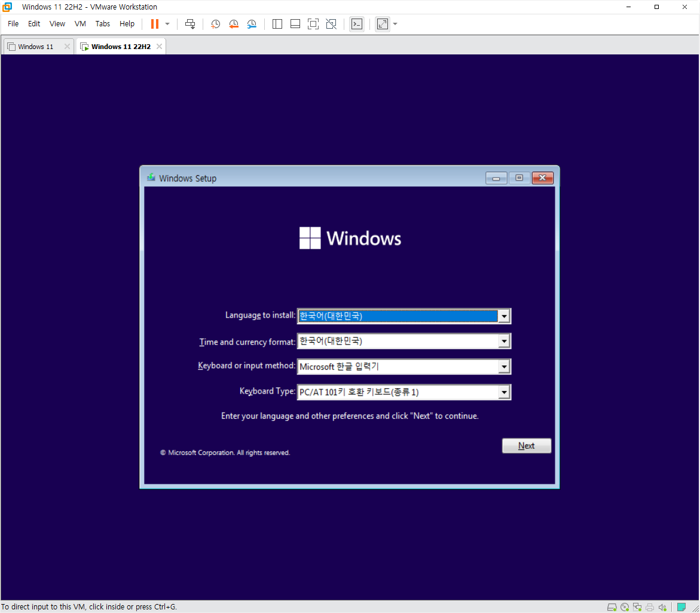Open the Help menu
Viewport: 700px width, 613px height.
click(x=127, y=24)
